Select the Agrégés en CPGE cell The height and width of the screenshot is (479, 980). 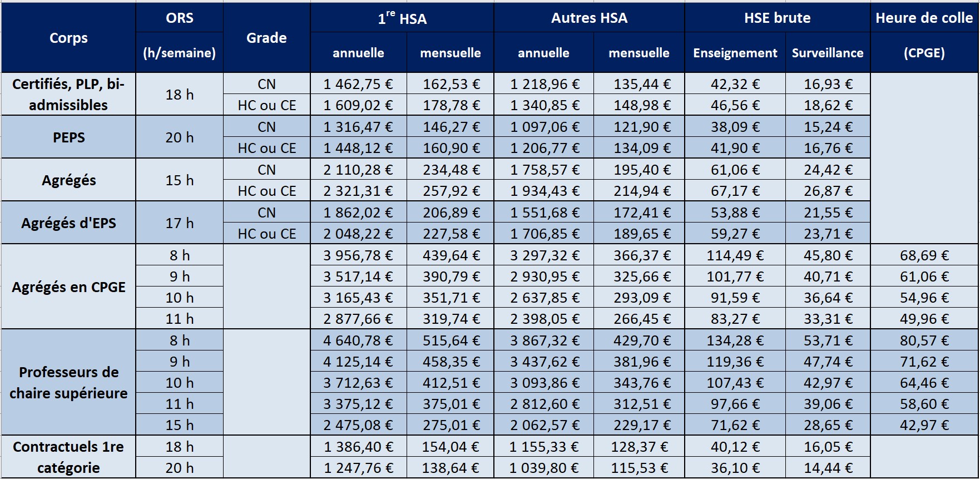click(x=68, y=287)
